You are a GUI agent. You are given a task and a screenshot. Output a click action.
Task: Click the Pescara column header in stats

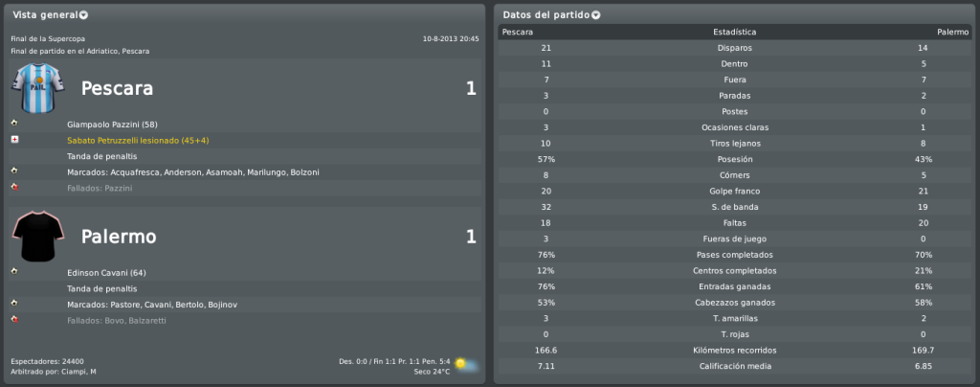[518, 32]
